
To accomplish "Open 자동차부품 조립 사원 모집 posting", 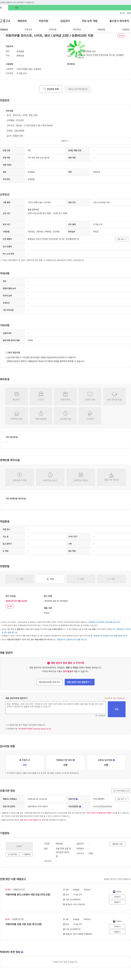I will click(x=24, y=924).
